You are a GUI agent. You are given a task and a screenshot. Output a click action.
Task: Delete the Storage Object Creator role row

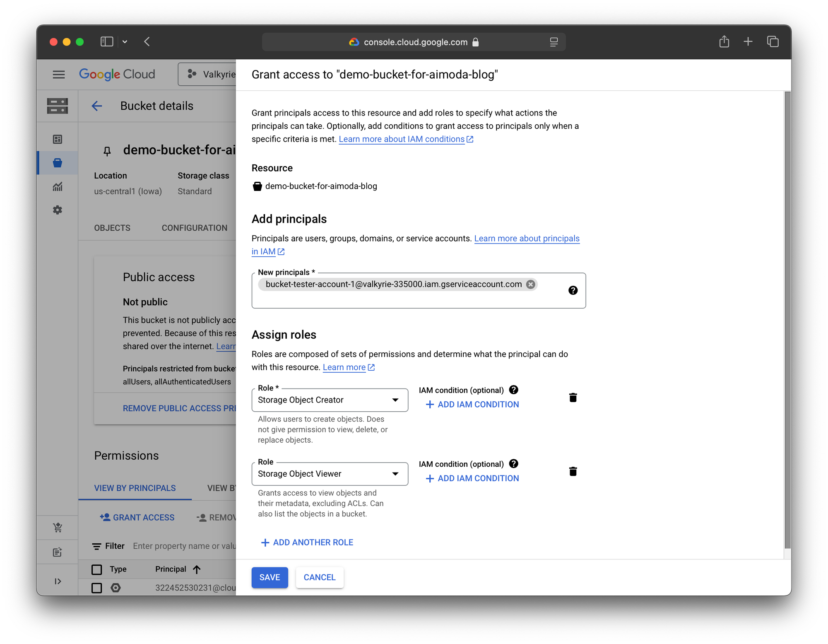573,398
